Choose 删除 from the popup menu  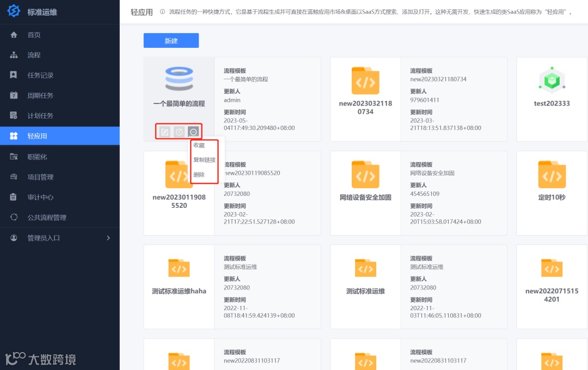199,174
